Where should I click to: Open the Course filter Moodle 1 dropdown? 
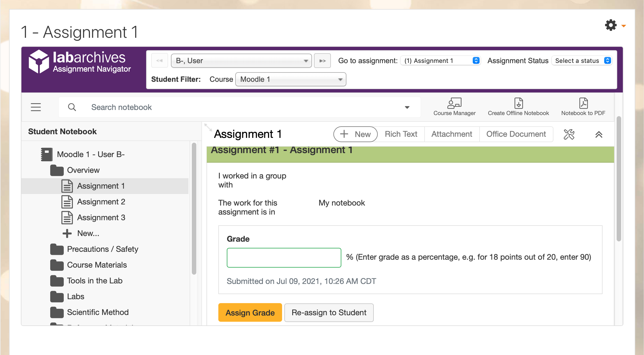pos(291,79)
